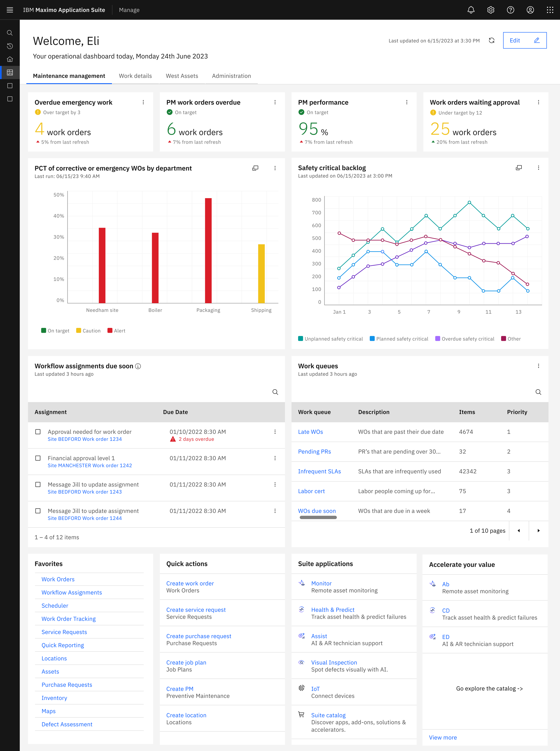Expand the Safety critical backlog chart
Viewport: 560px width, 751px height.
[x=519, y=167]
